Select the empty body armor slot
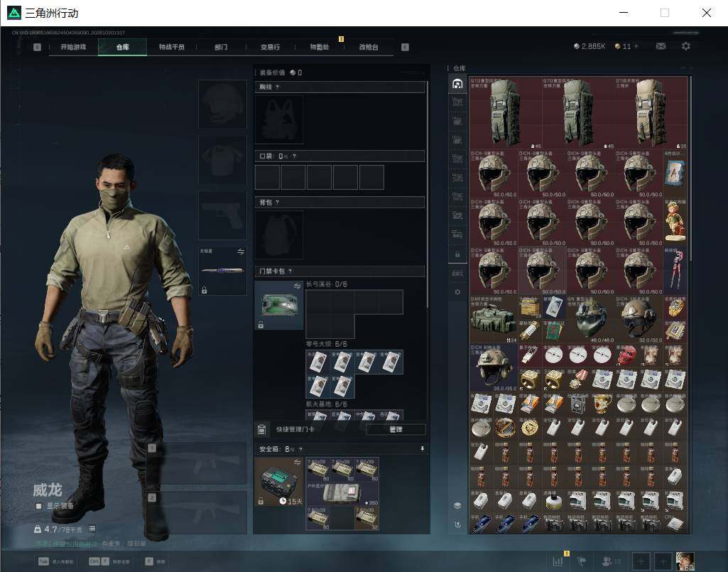 click(x=222, y=159)
